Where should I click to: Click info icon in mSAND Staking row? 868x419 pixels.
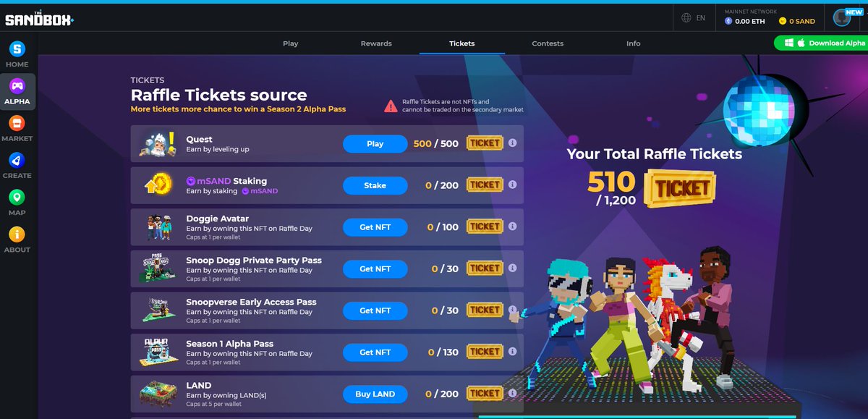(x=512, y=185)
